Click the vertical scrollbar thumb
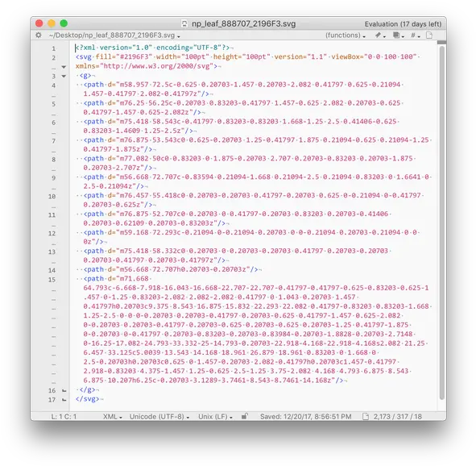 tap(442, 223)
